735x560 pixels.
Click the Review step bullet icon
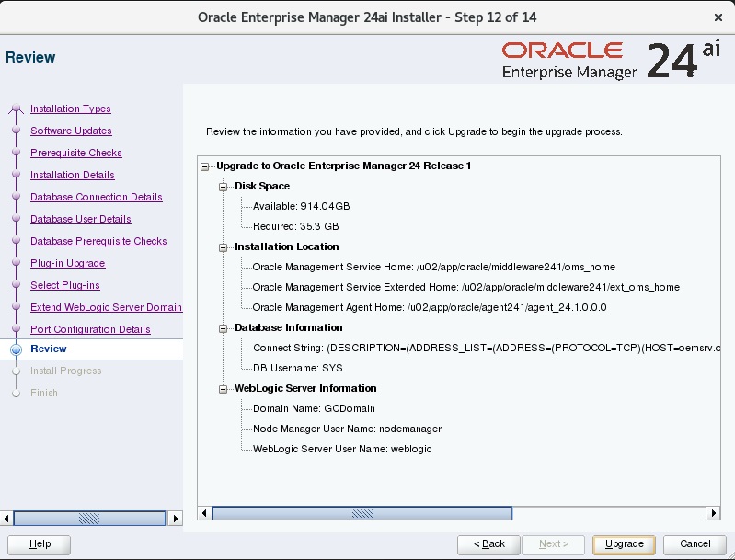coord(16,349)
